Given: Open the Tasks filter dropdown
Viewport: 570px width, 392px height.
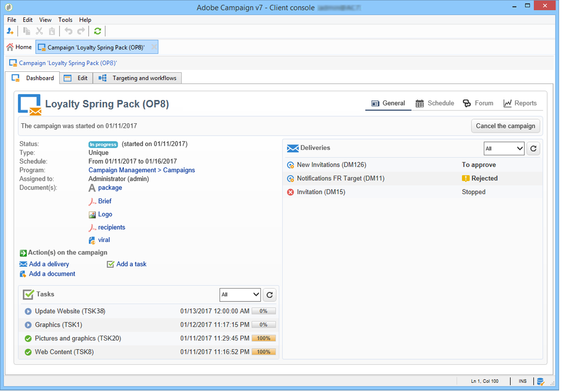Looking at the screenshot, I should [x=240, y=294].
